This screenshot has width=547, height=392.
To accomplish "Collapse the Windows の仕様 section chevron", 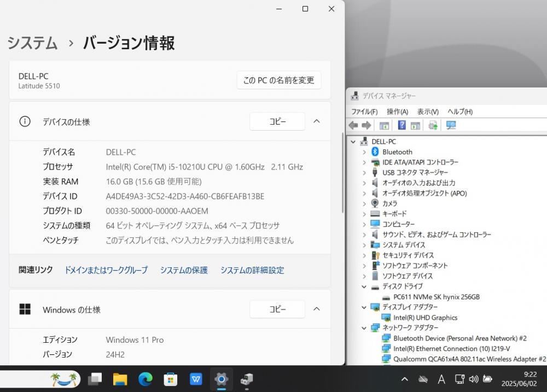I will pyautogui.click(x=316, y=309).
